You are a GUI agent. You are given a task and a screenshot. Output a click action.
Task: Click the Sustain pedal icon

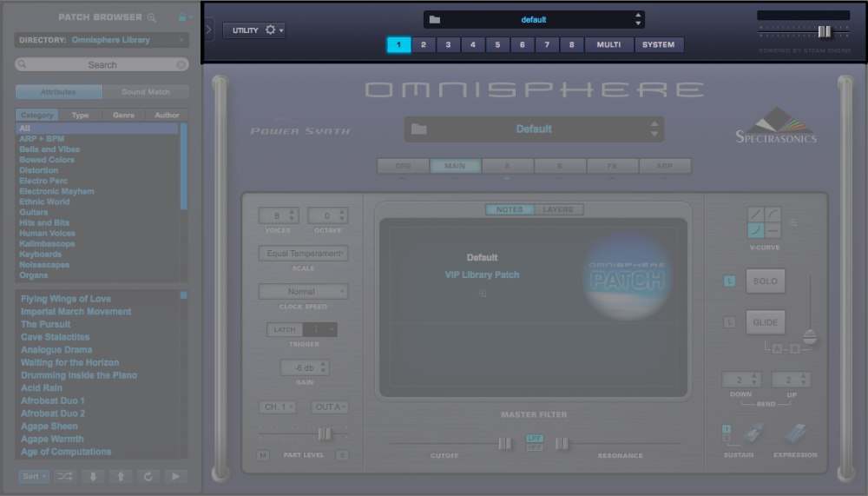(753, 433)
